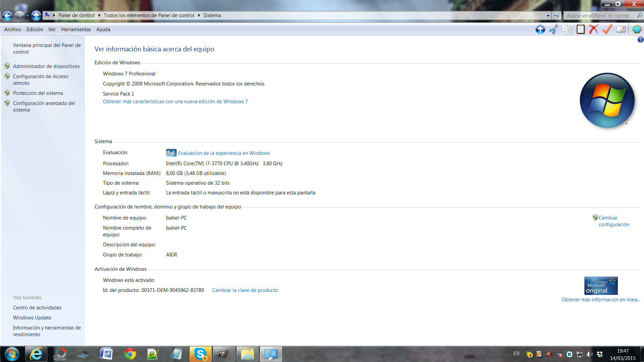
Task: Launch Internet Explorer from the taskbar
Action: (36, 354)
